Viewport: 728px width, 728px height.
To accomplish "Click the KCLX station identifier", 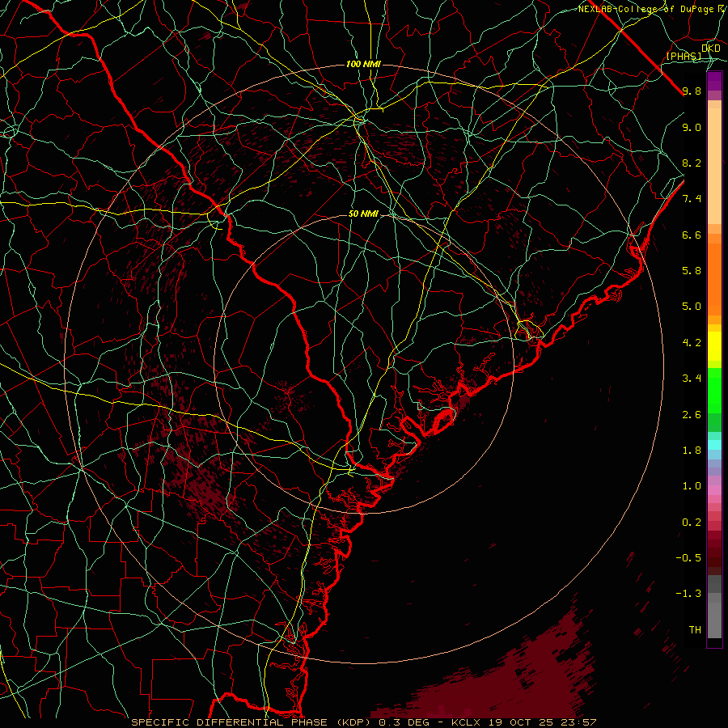I will tap(467, 722).
